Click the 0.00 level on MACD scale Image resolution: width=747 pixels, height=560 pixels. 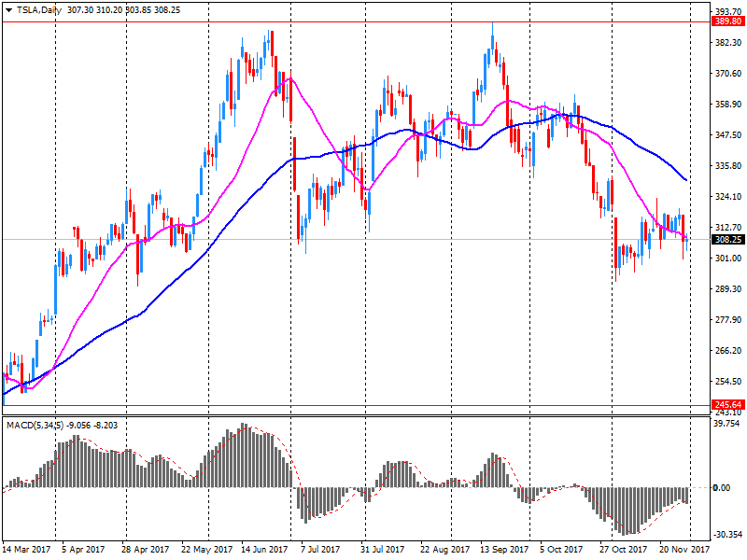720,488
